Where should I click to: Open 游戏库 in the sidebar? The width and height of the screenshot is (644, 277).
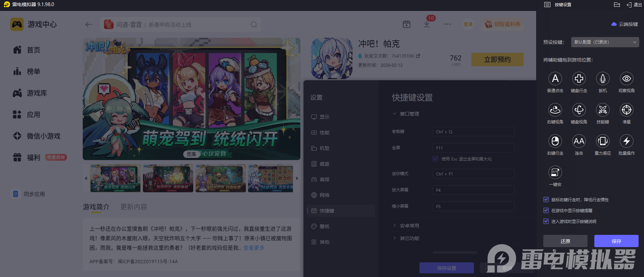pos(30,93)
